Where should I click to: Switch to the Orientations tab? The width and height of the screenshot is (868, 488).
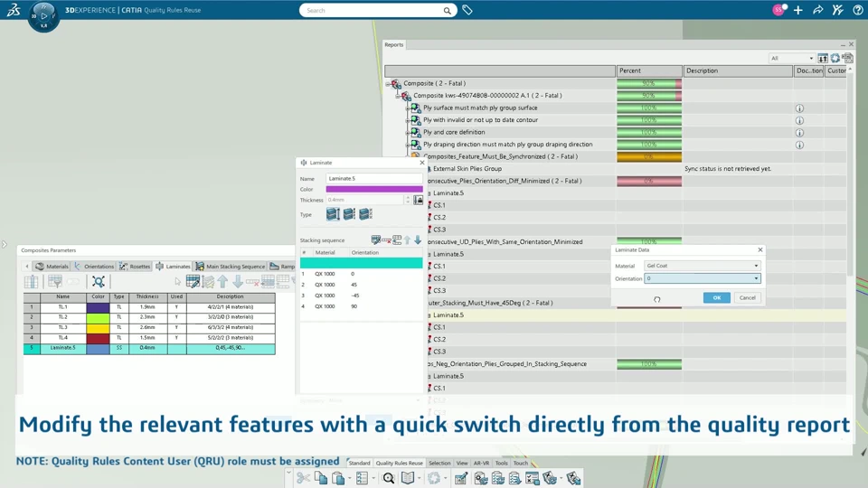(x=94, y=266)
